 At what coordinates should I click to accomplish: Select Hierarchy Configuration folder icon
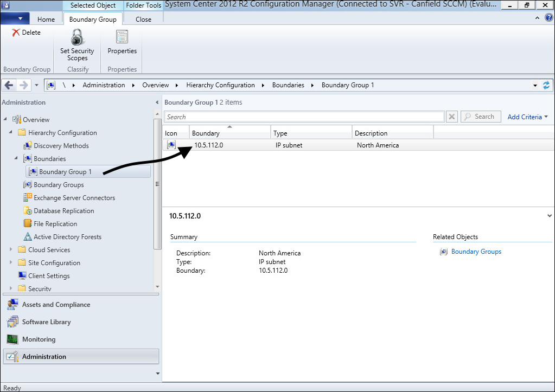click(22, 133)
